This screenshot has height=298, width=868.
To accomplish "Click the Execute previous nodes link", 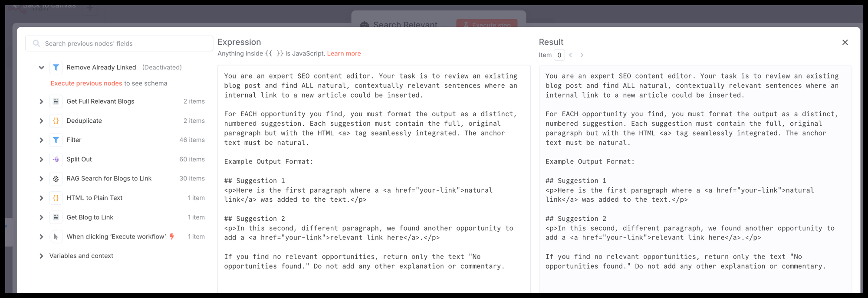I will [86, 83].
